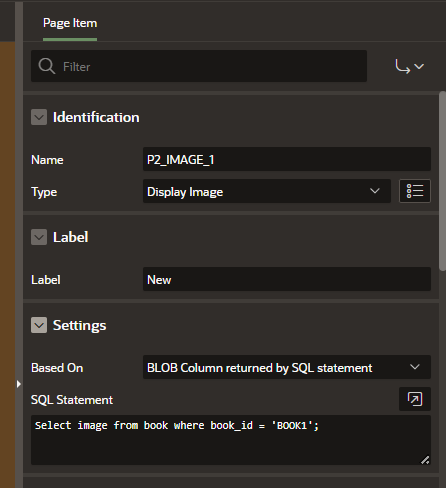Click the splitter collapse triangle handle
This screenshot has width=446, height=488.
pyautogui.click(x=19, y=384)
